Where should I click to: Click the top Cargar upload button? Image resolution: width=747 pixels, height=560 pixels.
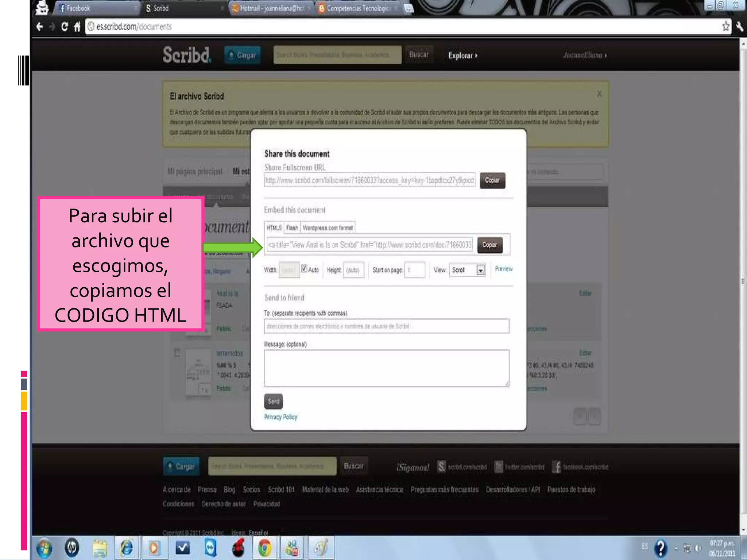pyautogui.click(x=242, y=55)
